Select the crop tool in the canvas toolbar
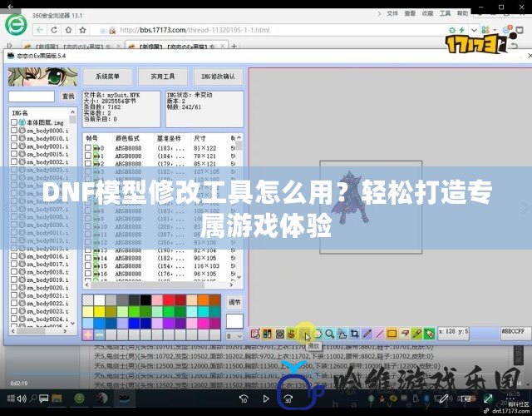This screenshot has width=532, height=416. (x=355, y=334)
